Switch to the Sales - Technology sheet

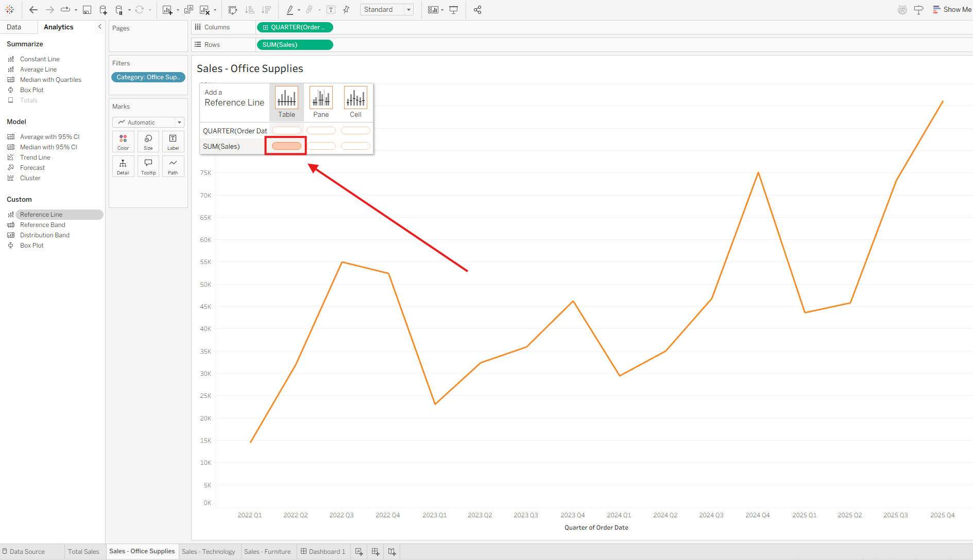[208, 552]
